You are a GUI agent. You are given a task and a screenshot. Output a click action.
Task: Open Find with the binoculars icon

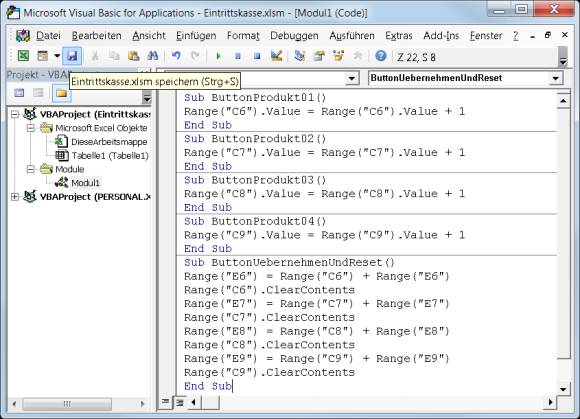(153, 56)
